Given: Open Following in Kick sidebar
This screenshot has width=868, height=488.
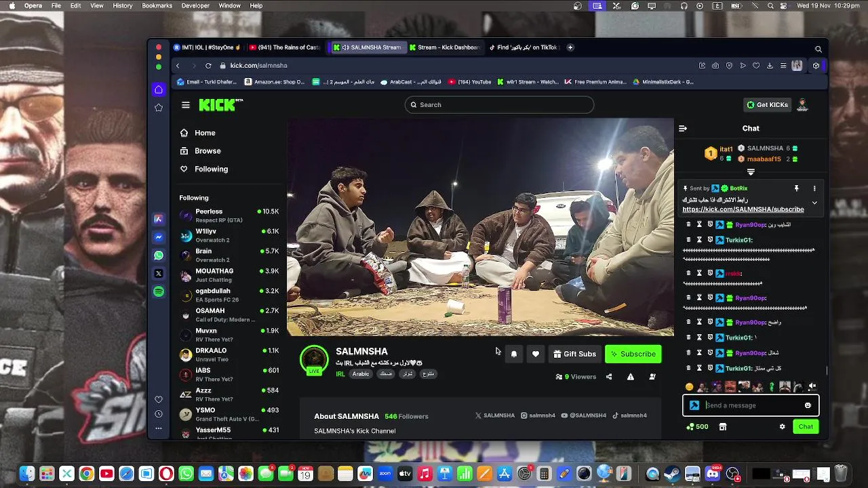Looking at the screenshot, I should pos(204,169).
